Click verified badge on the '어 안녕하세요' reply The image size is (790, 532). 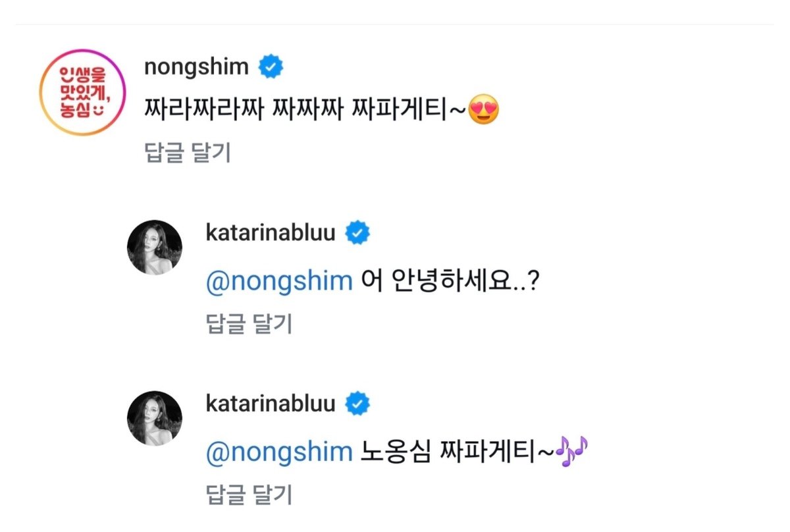pyautogui.click(x=358, y=232)
